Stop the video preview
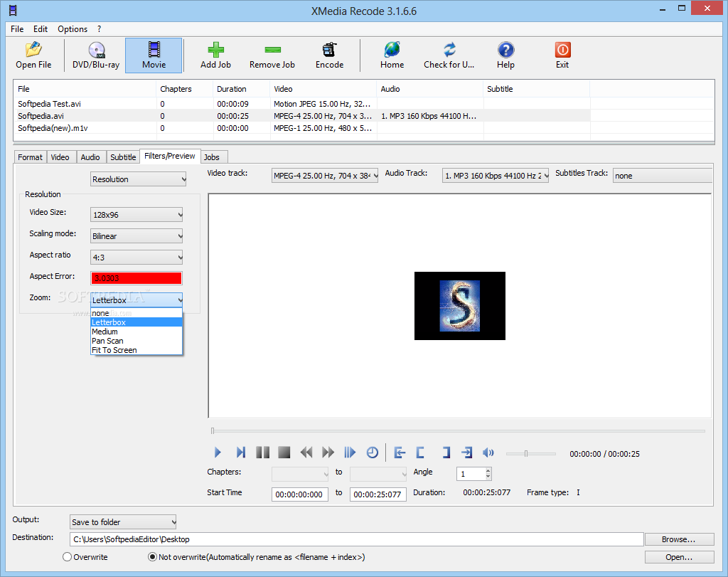The width and height of the screenshot is (728, 577). (284, 452)
